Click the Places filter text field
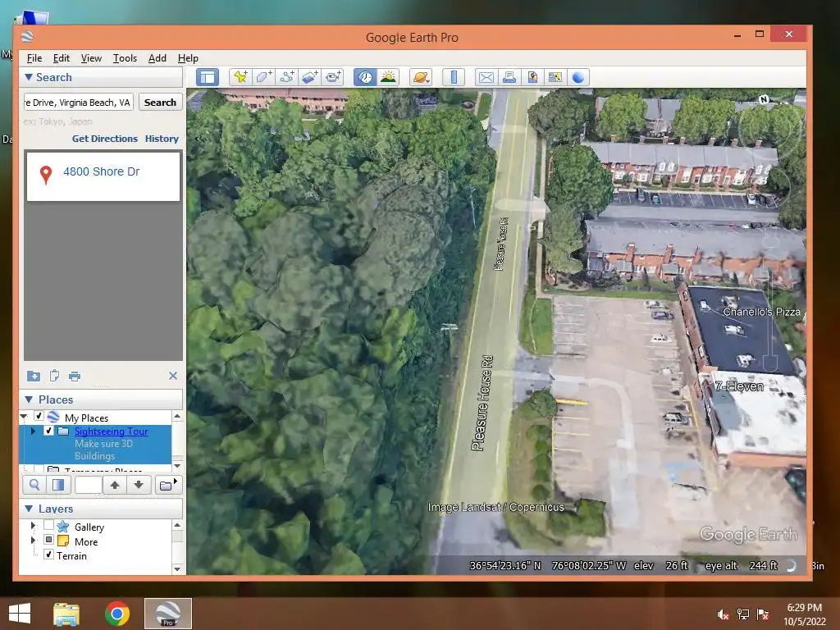The image size is (840, 630). point(89,485)
